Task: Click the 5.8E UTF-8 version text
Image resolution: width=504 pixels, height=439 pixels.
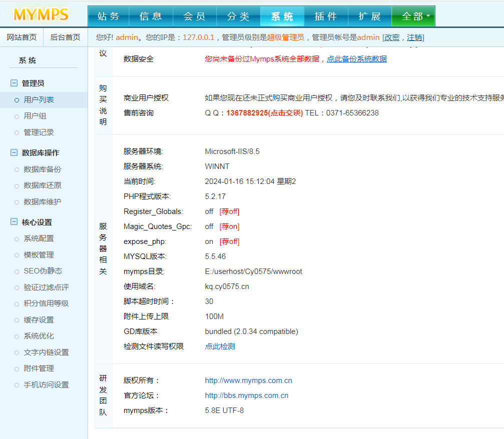Action: coord(224,410)
